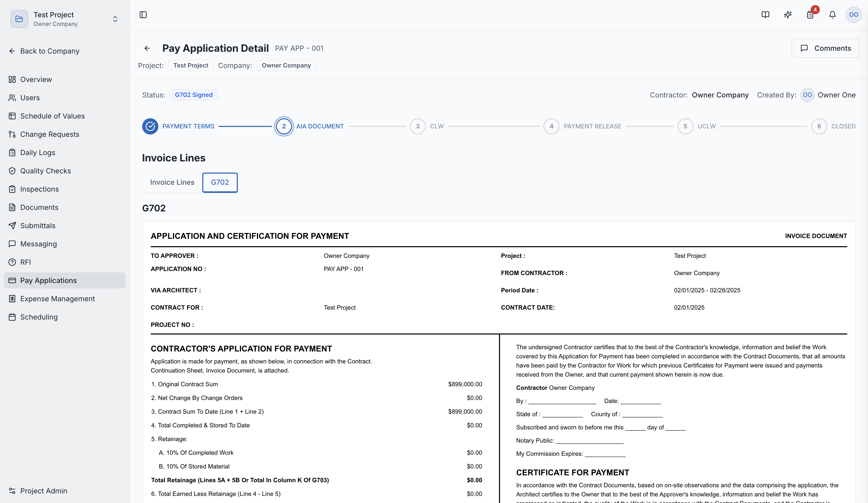The image size is (868, 503).
Task: Open the AI sparkles icon
Action: 788,15
